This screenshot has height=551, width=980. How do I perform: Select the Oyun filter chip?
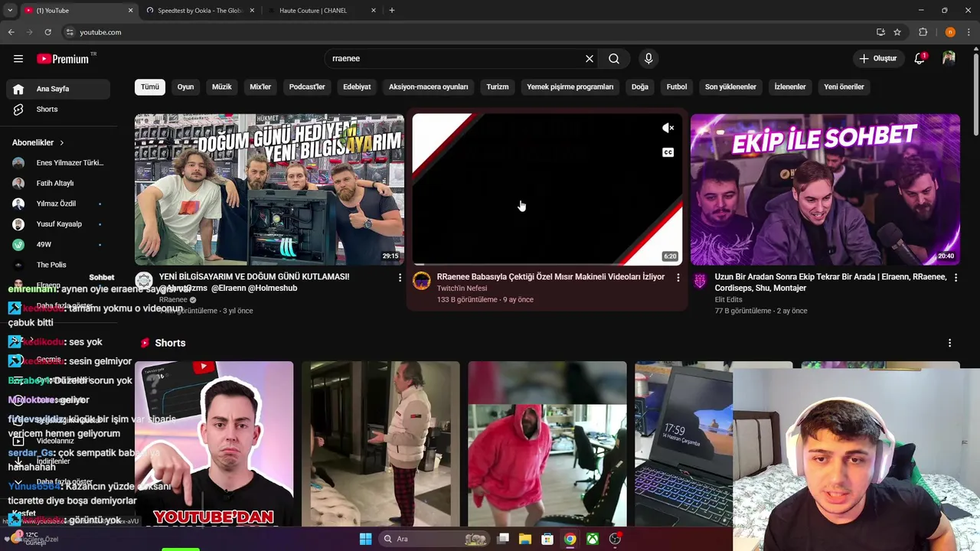click(x=185, y=87)
